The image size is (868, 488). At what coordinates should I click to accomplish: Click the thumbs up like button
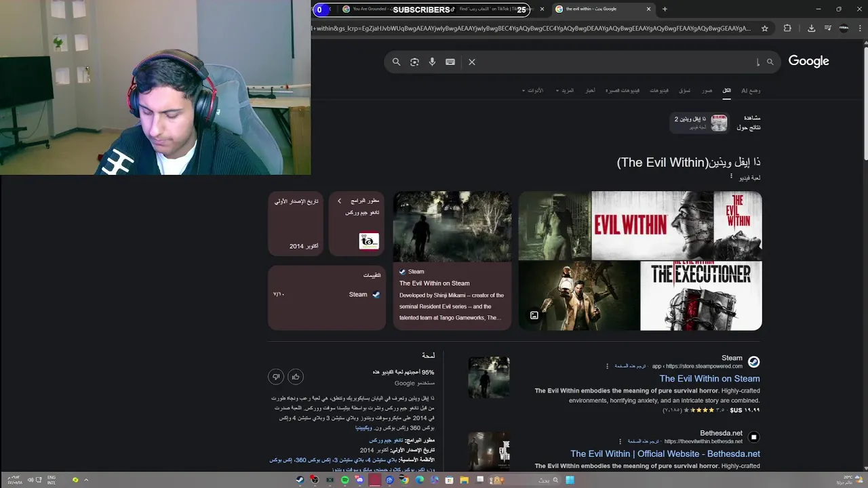tap(296, 376)
